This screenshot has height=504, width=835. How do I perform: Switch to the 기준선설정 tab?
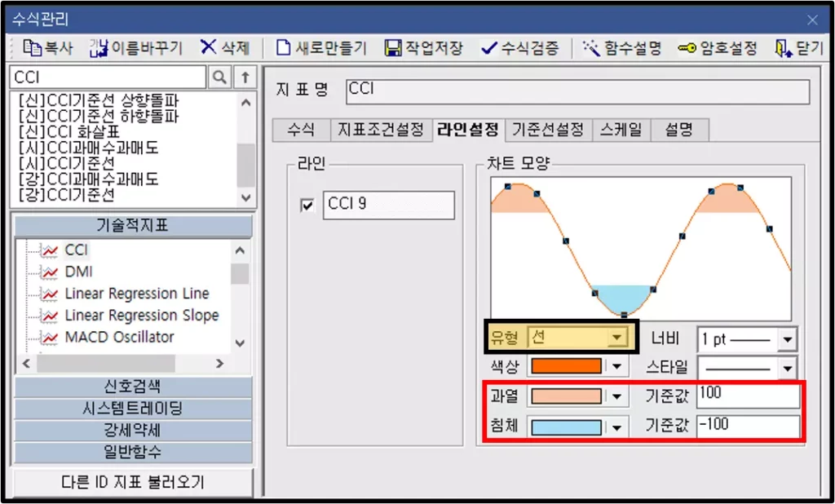[x=548, y=130]
